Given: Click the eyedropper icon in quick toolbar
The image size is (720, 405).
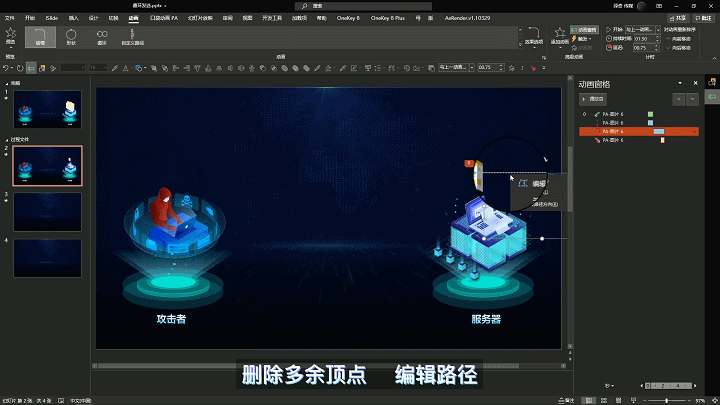Looking at the screenshot, I should coord(114,68).
